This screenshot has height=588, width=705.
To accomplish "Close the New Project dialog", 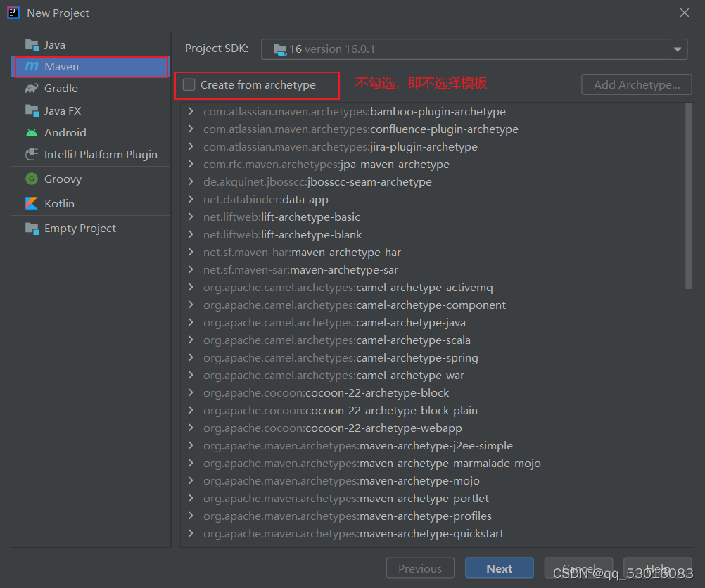I will click(685, 13).
